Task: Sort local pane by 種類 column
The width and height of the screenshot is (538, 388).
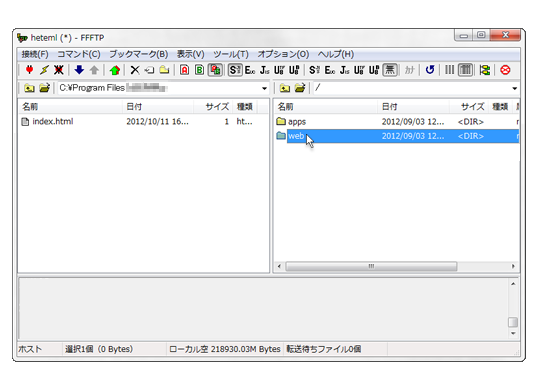Action: click(x=245, y=107)
